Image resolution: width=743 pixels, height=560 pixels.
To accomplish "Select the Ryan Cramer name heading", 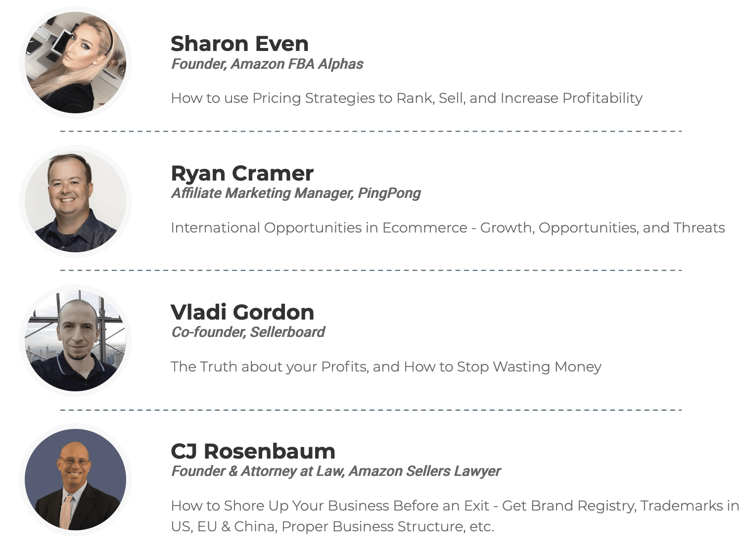I will point(242,173).
